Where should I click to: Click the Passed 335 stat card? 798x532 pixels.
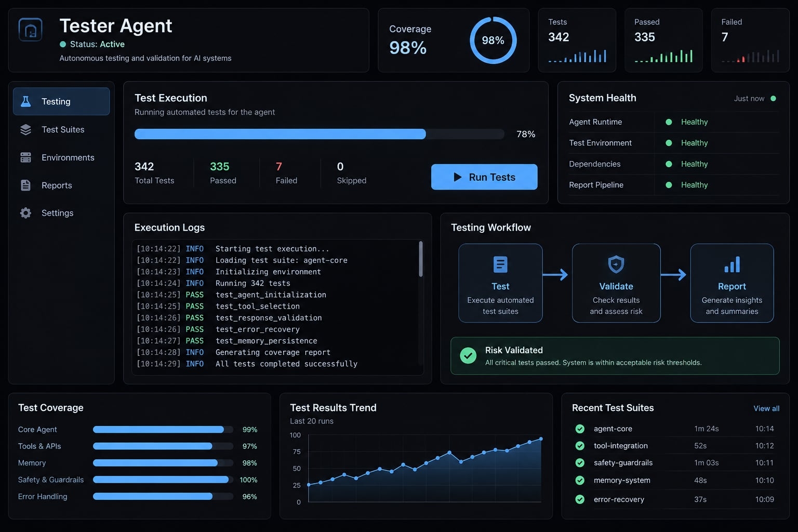(663, 40)
